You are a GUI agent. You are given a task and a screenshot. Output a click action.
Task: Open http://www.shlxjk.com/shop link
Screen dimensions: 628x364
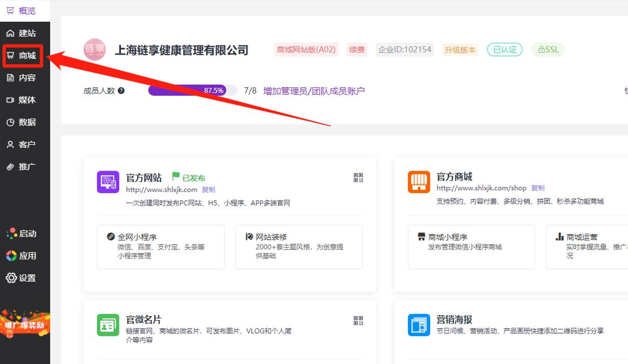(x=481, y=188)
